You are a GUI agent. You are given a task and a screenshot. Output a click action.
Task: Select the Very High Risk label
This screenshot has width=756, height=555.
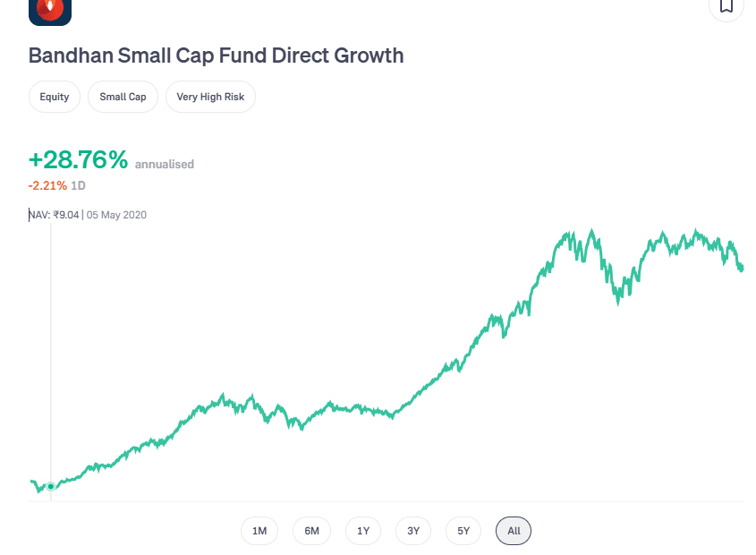[210, 96]
